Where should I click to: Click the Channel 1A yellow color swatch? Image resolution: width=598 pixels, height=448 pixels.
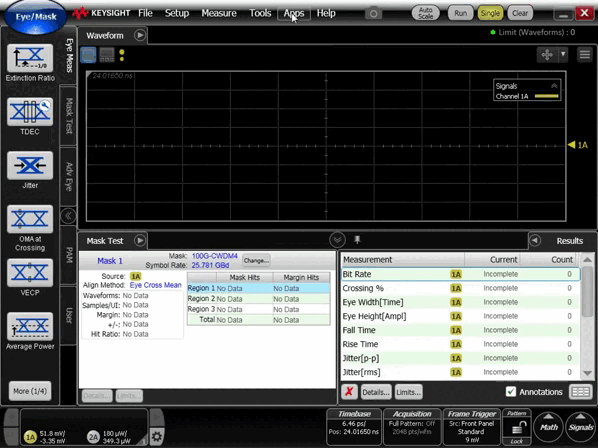[x=547, y=96]
